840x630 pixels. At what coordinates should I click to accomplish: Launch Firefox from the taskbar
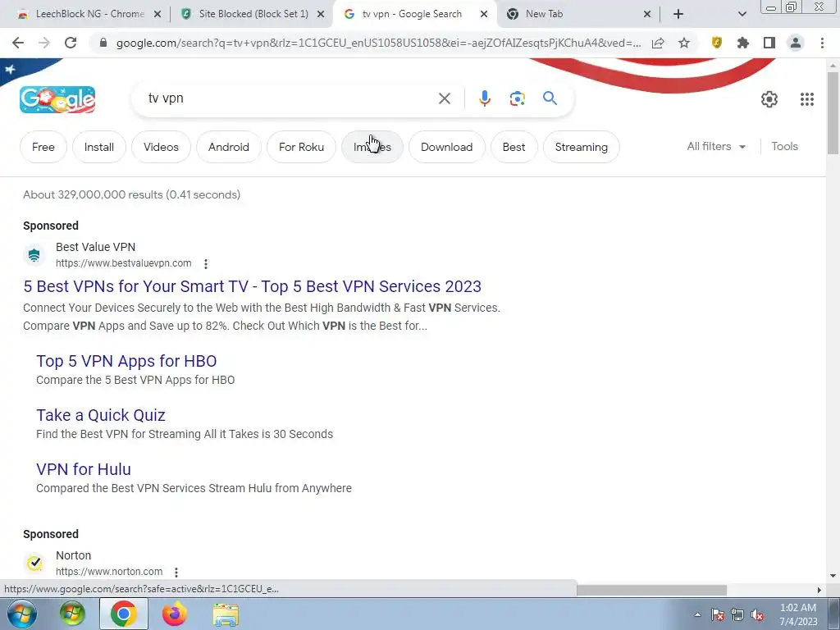tap(174, 614)
